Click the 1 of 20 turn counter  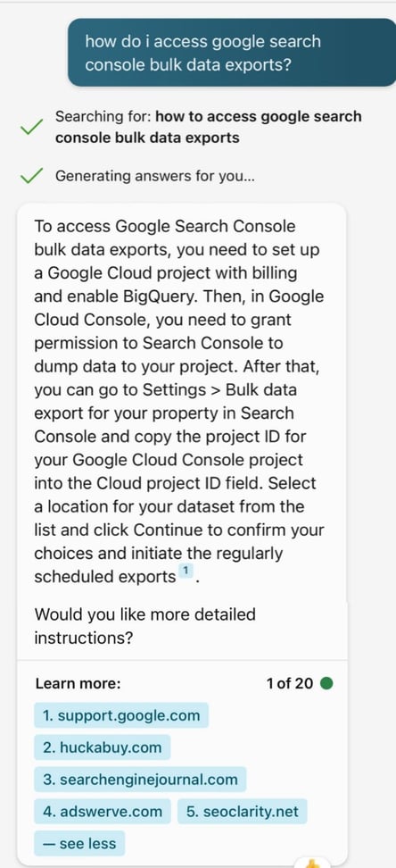point(290,684)
